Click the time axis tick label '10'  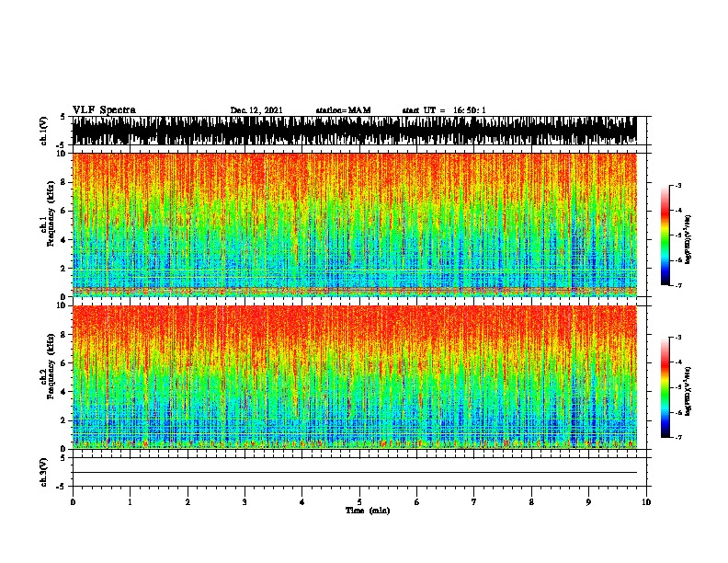646,502
